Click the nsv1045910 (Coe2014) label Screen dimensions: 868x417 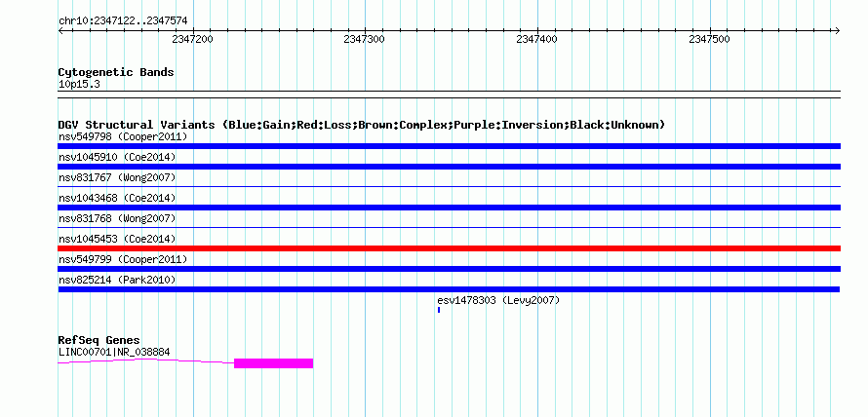tap(117, 157)
